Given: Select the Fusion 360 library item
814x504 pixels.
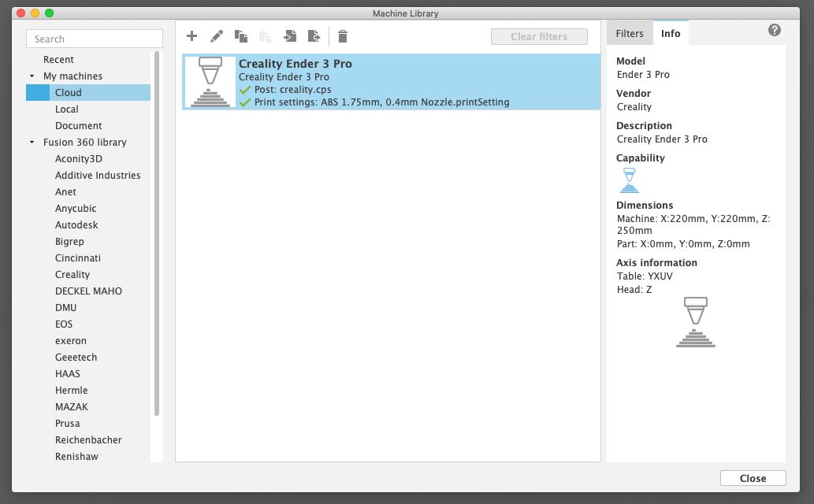Looking at the screenshot, I should tap(84, 143).
